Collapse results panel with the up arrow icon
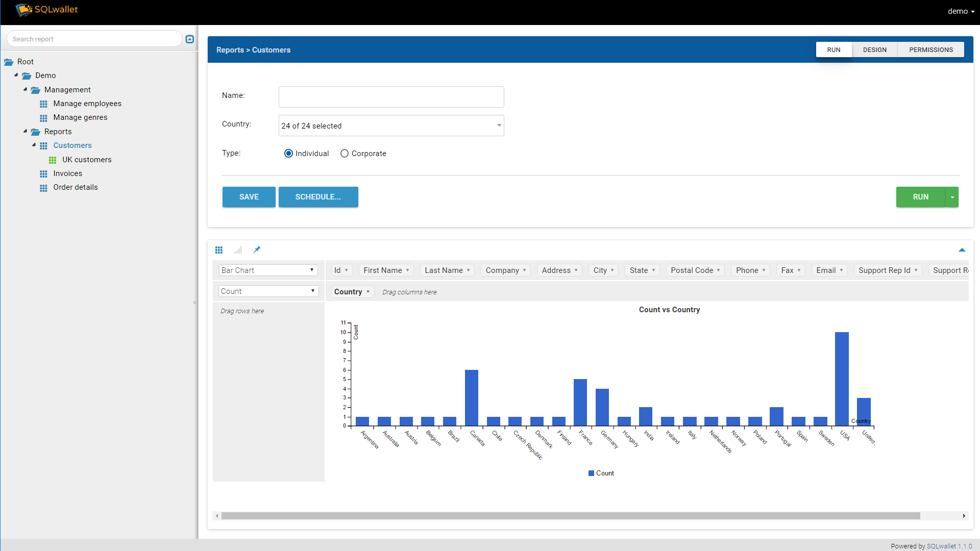 (962, 250)
